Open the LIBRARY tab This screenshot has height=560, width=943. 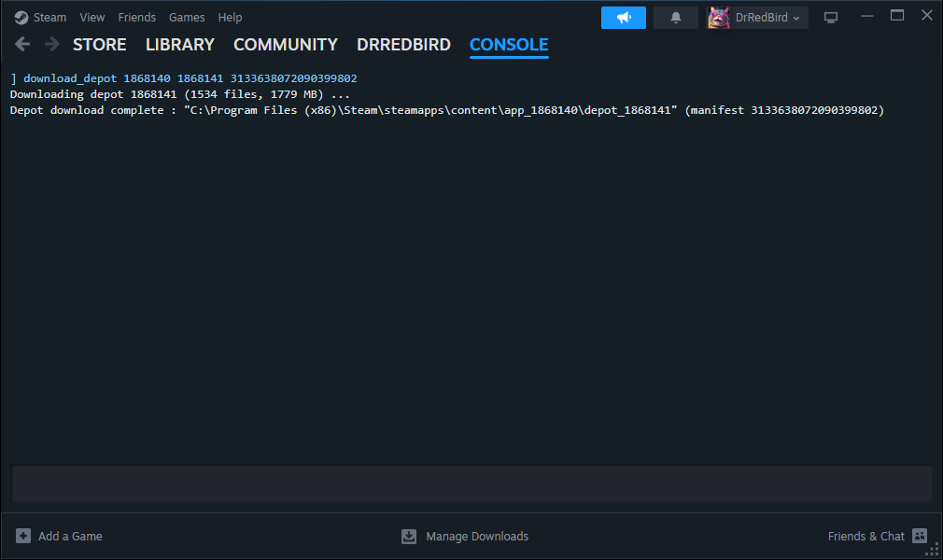click(x=180, y=45)
